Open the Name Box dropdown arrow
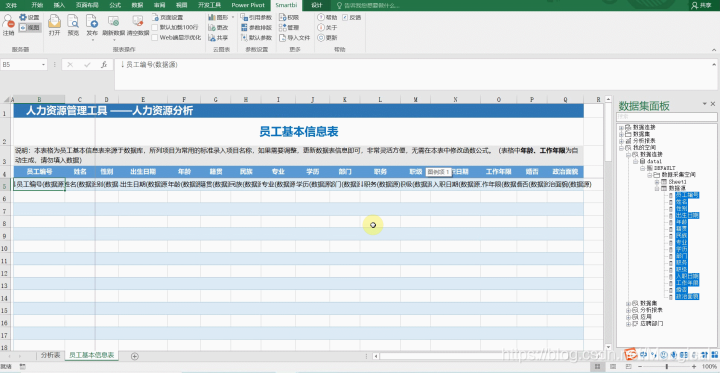Screen dimensions: 720x373 click(44, 65)
